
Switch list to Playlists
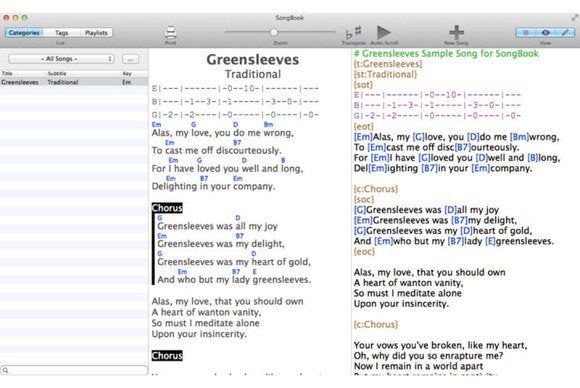[96, 33]
